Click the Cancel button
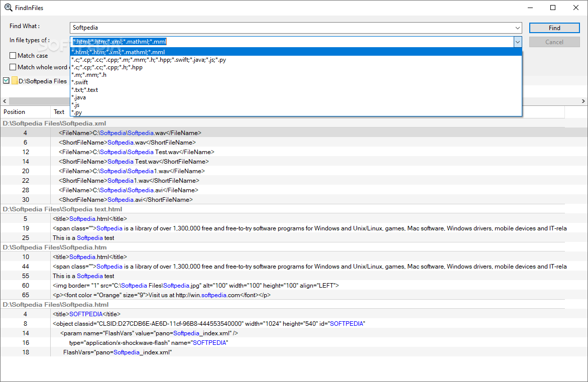The image size is (588, 382). tap(554, 42)
